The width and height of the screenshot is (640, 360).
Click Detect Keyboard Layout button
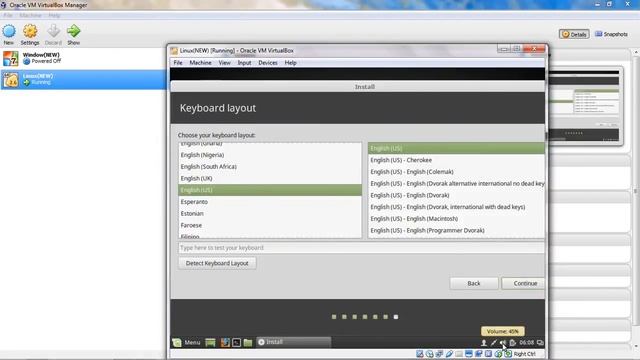click(x=217, y=263)
